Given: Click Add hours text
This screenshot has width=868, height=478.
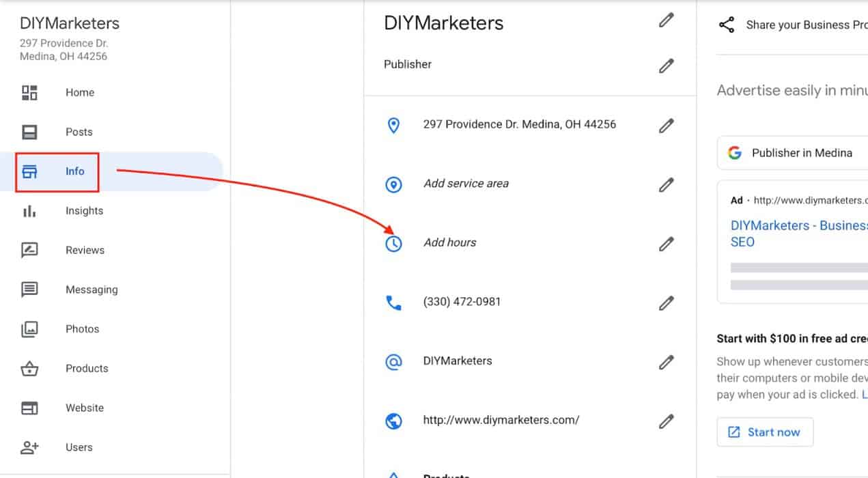Looking at the screenshot, I should click(x=450, y=242).
